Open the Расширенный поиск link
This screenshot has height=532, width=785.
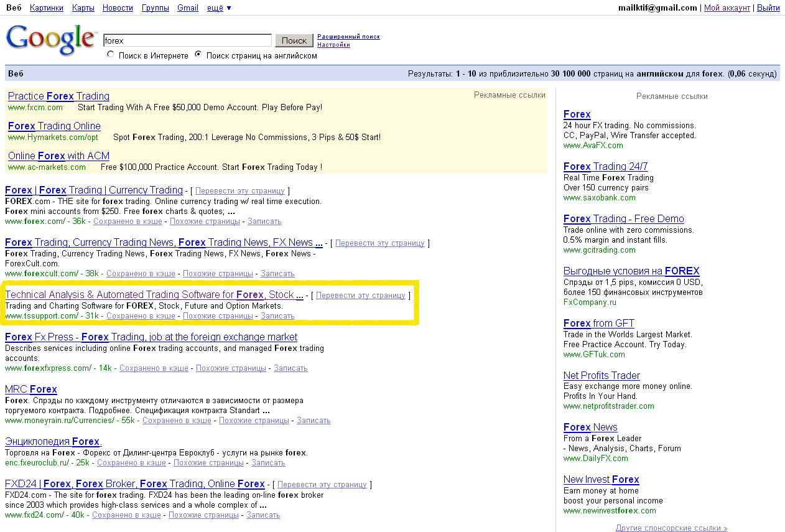(x=348, y=37)
